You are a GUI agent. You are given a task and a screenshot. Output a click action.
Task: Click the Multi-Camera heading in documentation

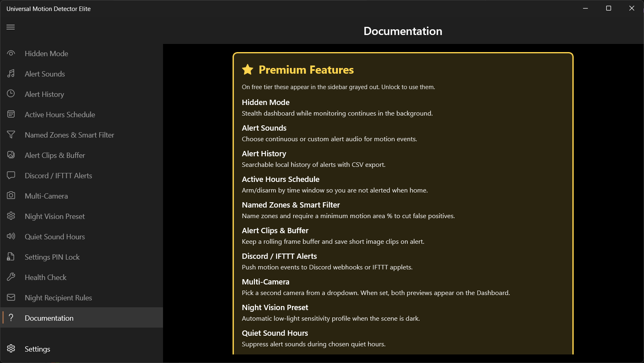click(x=265, y=282)
